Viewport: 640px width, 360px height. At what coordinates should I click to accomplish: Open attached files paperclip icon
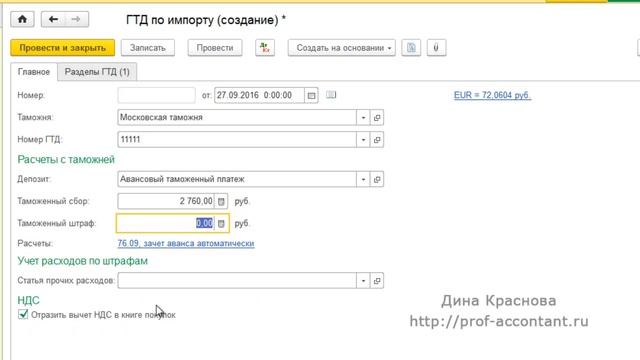436,48
